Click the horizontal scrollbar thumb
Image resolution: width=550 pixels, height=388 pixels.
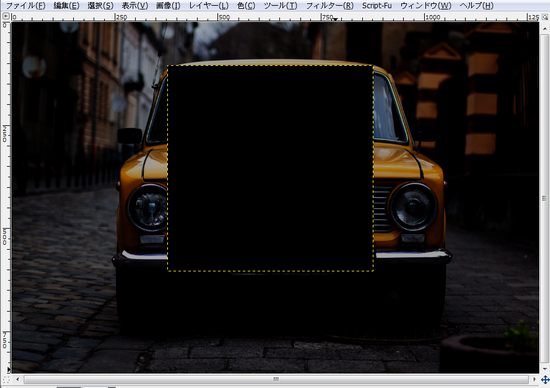tap(276, 379)
